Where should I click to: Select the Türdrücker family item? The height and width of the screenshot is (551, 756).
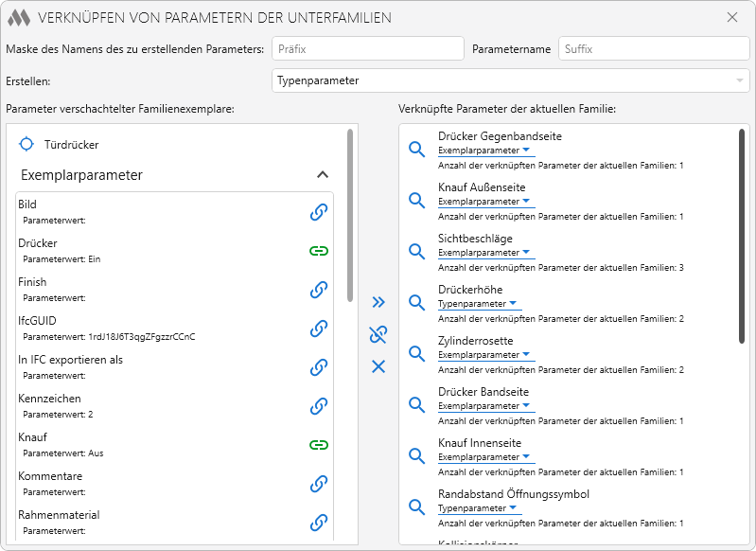(x=71, y=145)
